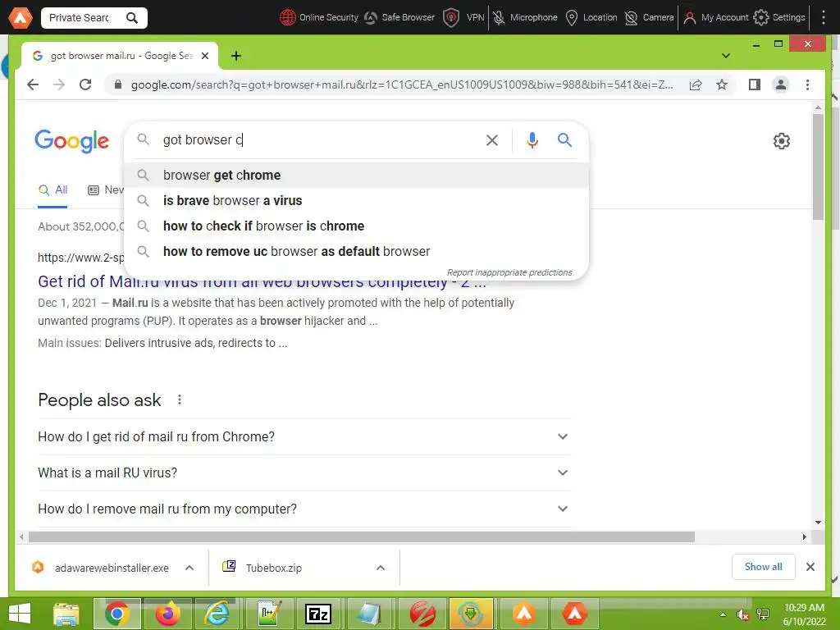The image size is (840, 630).
Task: Submit search with blue magnifier
Action: point(564,139)
